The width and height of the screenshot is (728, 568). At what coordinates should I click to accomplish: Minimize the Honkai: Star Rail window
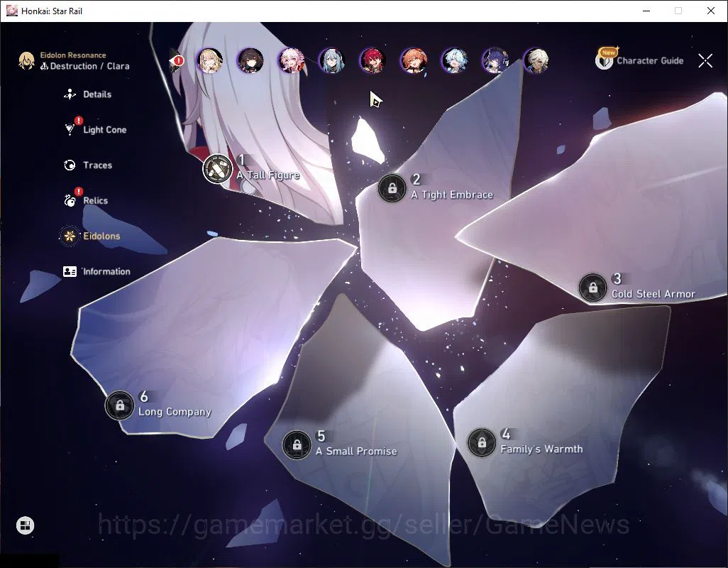(646, 11)
